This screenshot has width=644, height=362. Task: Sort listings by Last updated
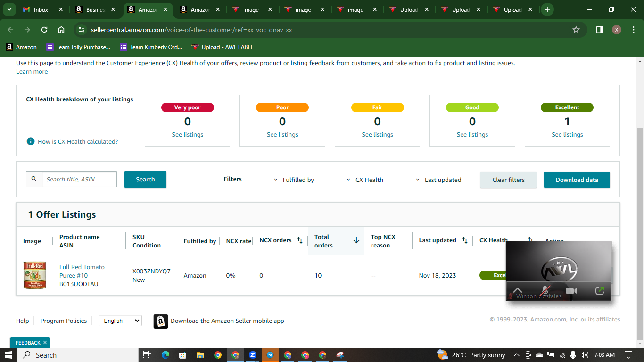(465, 240)
